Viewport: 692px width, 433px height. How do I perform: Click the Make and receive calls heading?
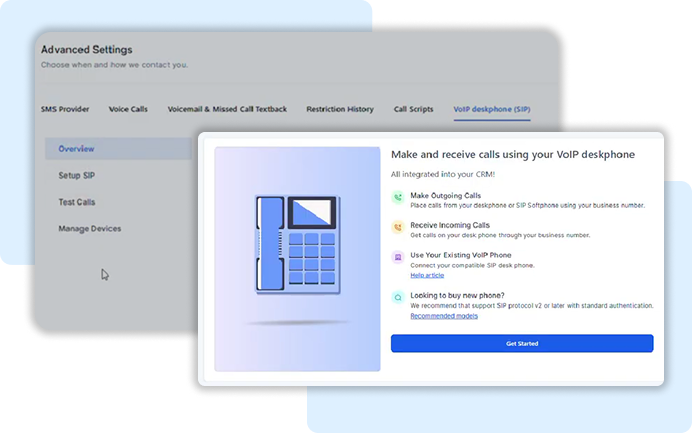click(x=513, y=155)
